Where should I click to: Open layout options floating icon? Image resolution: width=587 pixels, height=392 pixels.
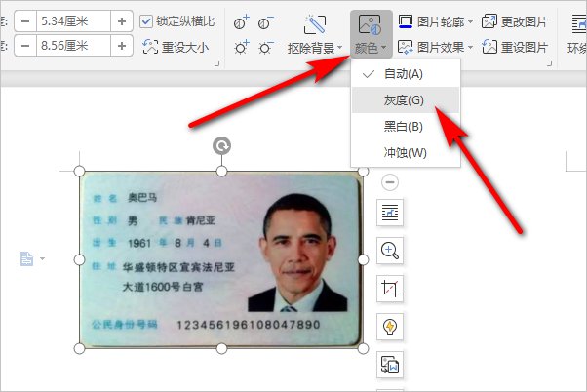(x=390, y=213)
